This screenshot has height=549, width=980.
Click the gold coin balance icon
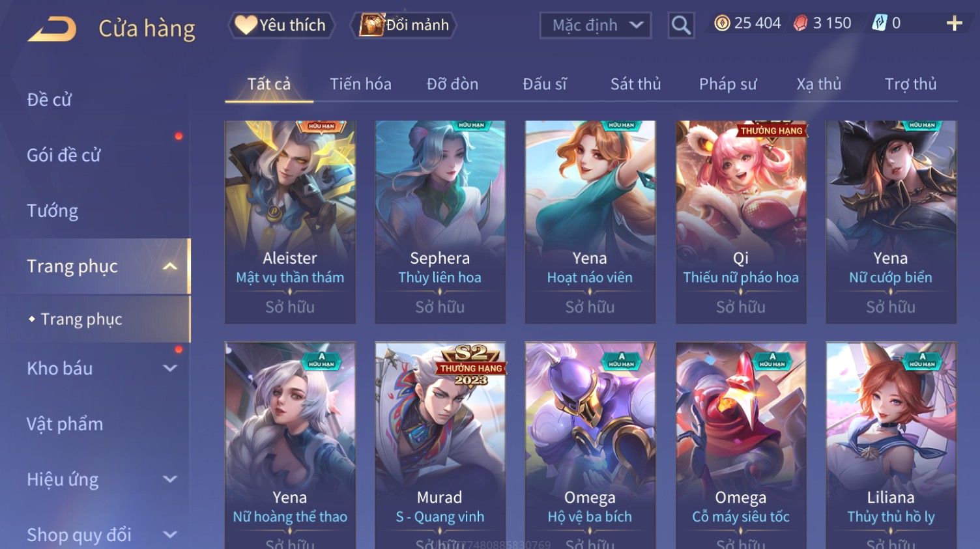721,23
